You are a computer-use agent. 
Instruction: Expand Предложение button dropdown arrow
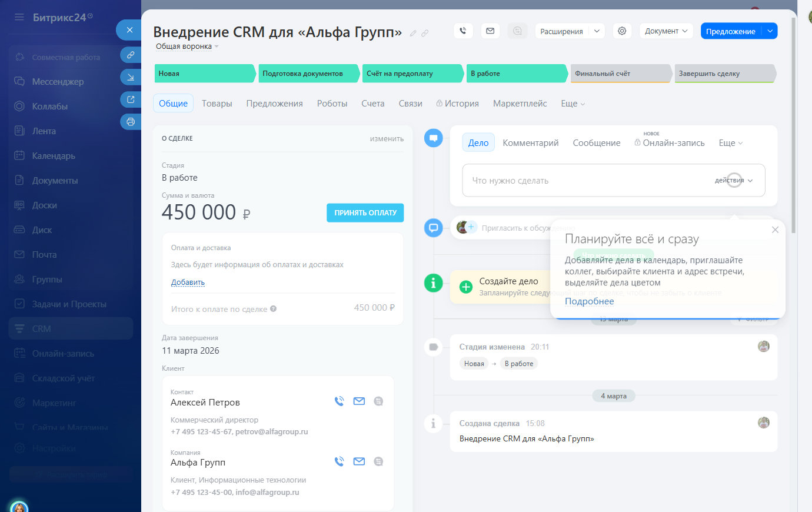(x=770, y=31)
